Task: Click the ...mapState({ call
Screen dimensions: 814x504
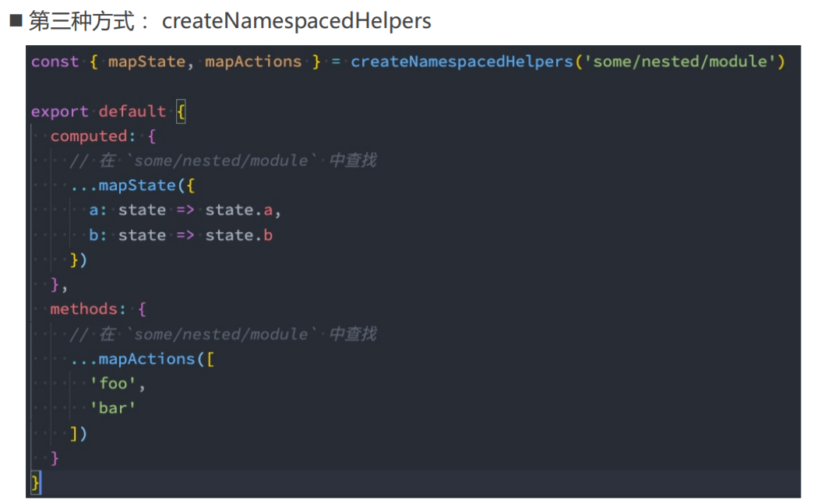Action: pos(133,185)
